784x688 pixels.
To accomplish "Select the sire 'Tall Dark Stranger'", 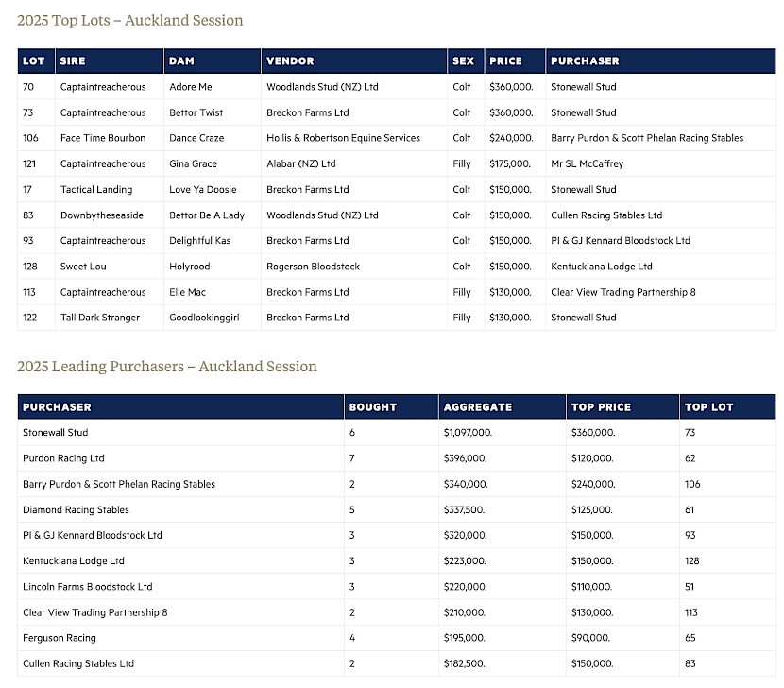I will pos(100,318).
